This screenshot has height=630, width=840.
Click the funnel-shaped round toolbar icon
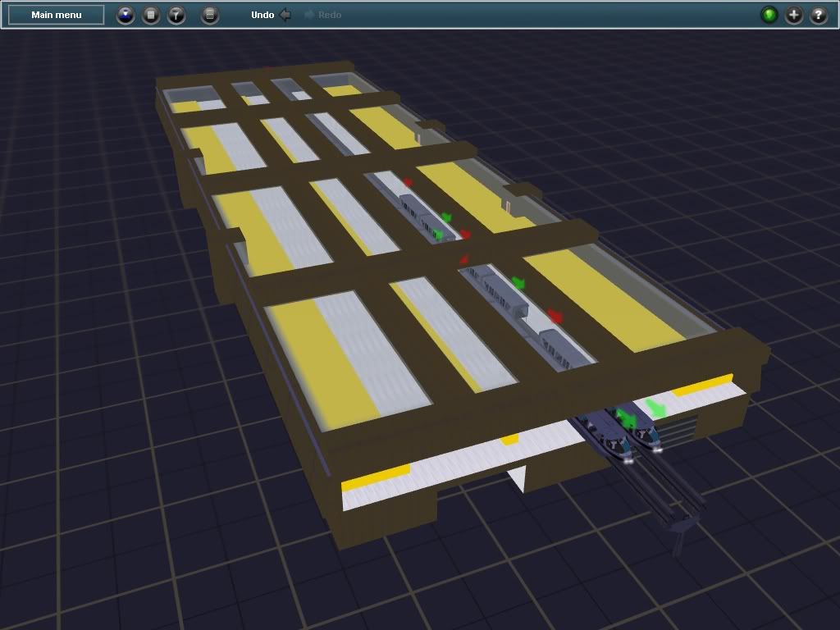(x=176, y=15)
